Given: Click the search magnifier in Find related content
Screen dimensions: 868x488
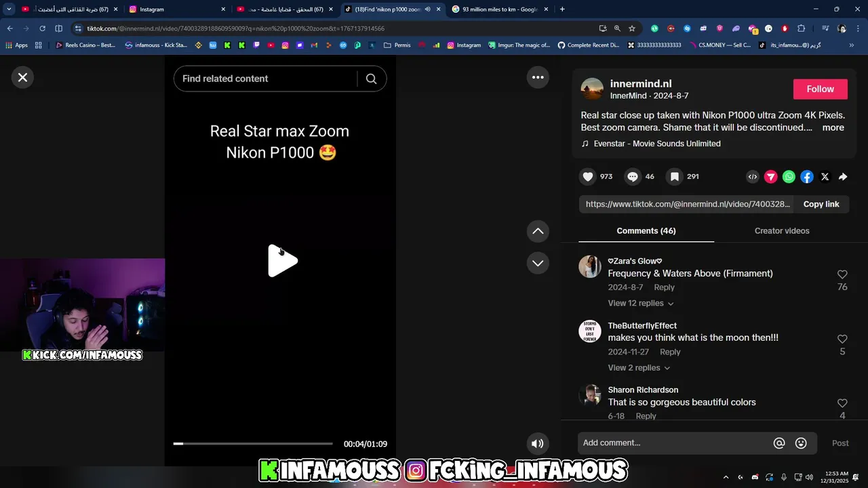Looking at the screenshot, I should tap(371, 79).
